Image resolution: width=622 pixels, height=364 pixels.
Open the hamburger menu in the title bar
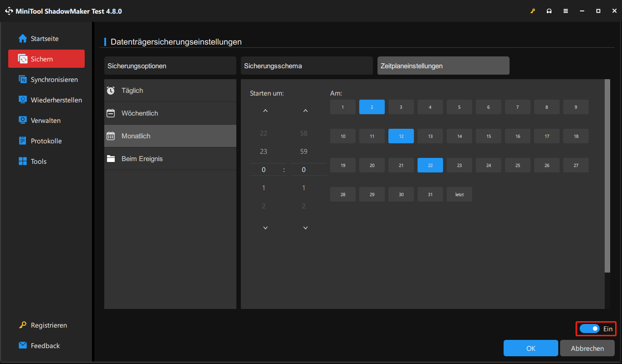click(566, 10)
